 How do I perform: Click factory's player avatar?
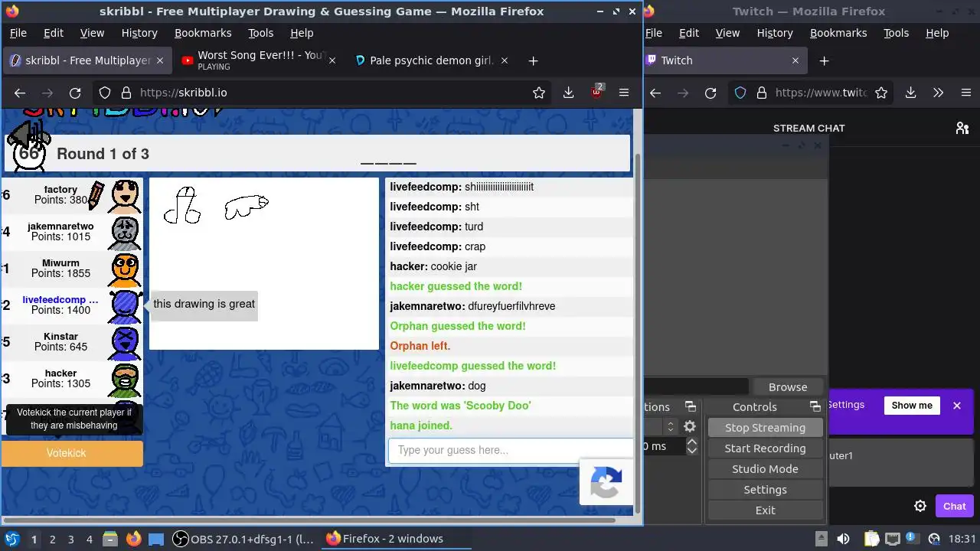tap(125, 196)
